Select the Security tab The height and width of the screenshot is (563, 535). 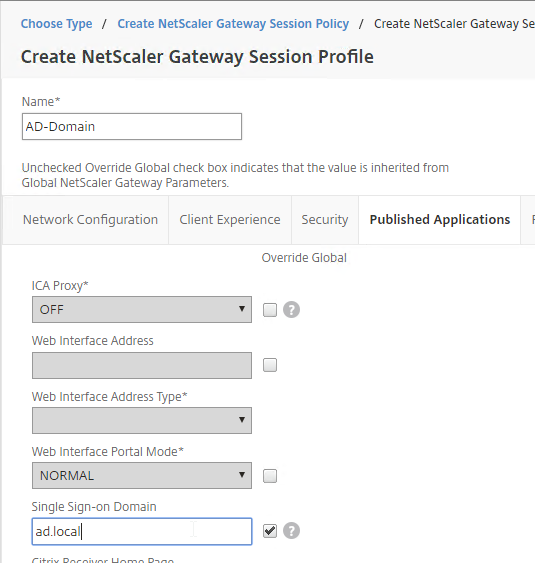tap(325, 220)
